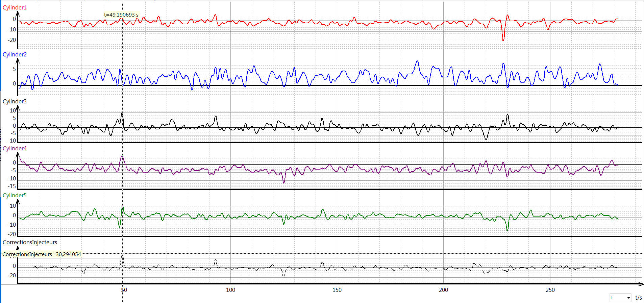Click the green Cylinder5 label
The width and height of the screenshot is (644, 303).
click(x=15, y=195)
